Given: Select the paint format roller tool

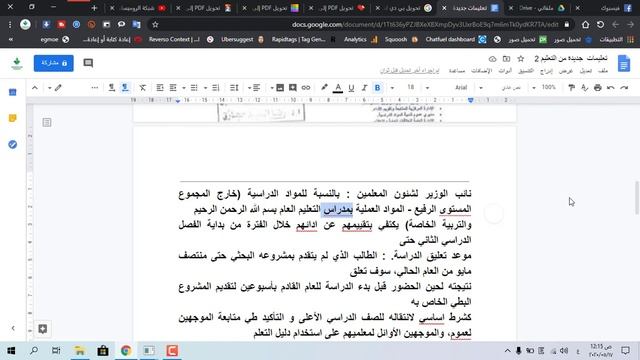Looking at the screenshot, I should pos(571,88).
